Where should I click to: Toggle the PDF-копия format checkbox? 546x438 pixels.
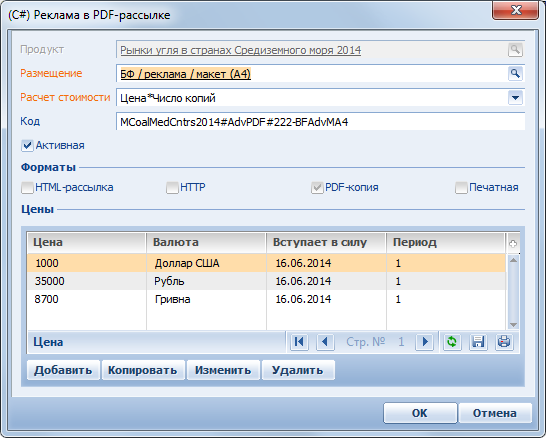(317, 188)
